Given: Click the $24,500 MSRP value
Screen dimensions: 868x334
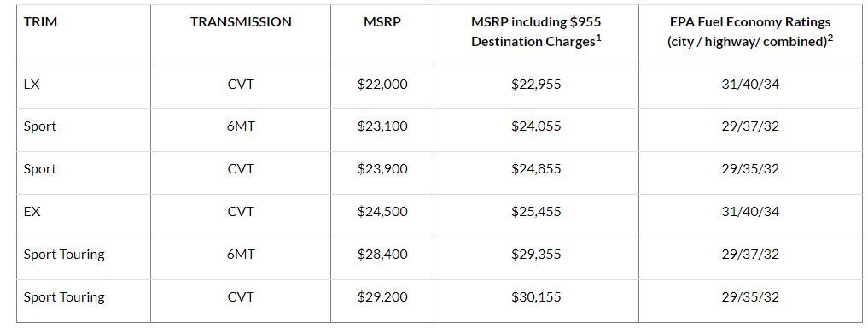Looking at the screenshot, I should [x=382, y=212].
